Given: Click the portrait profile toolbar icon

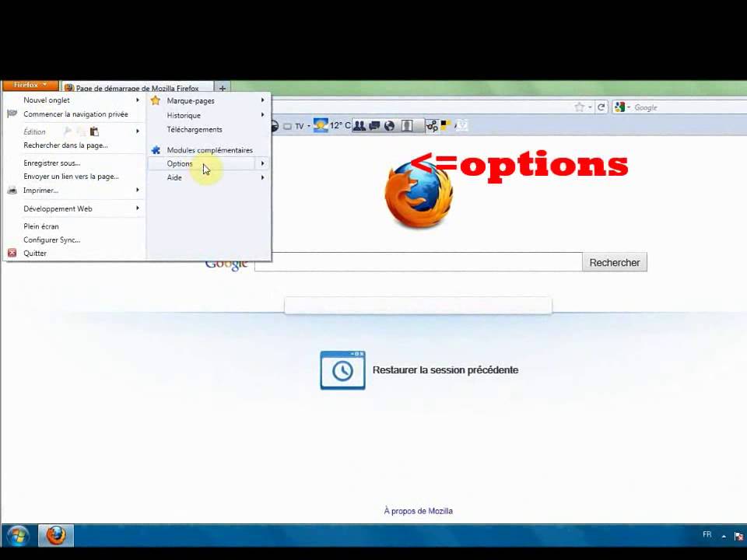Looking at the screenshot, I should pos(407,125).
